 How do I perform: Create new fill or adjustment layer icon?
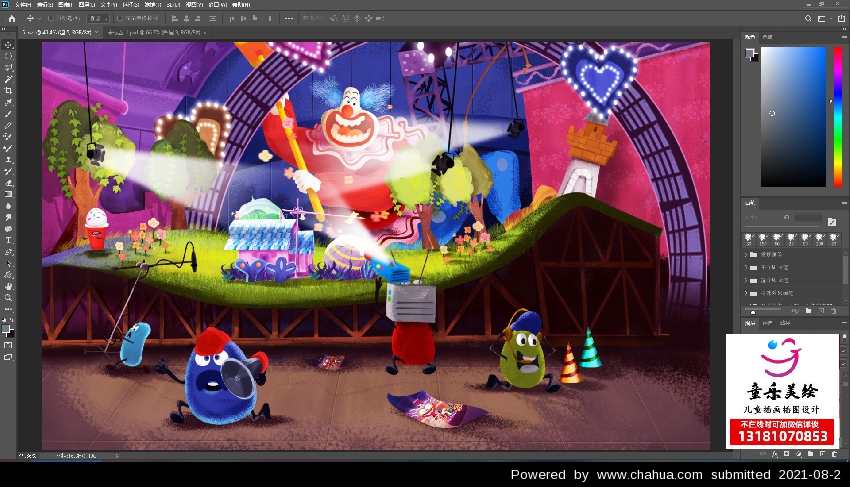799,454
